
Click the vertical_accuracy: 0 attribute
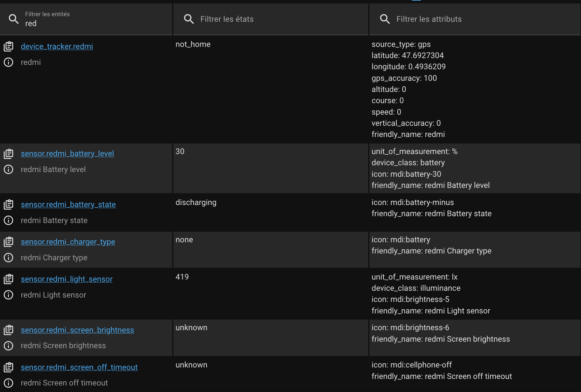(x=406, y=123)
